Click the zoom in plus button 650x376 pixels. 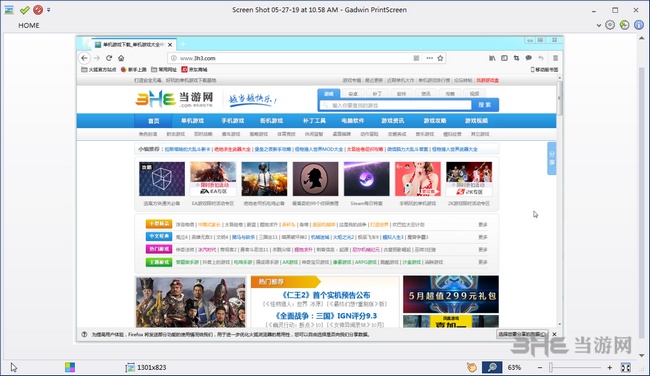point(609,367)
